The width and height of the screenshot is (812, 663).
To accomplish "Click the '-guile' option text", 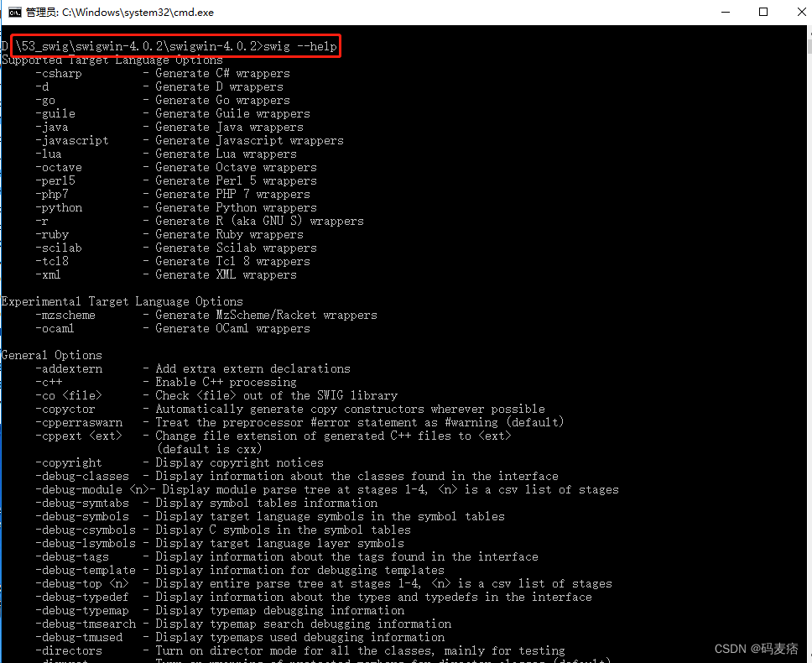I will click(x=55, y=114).
